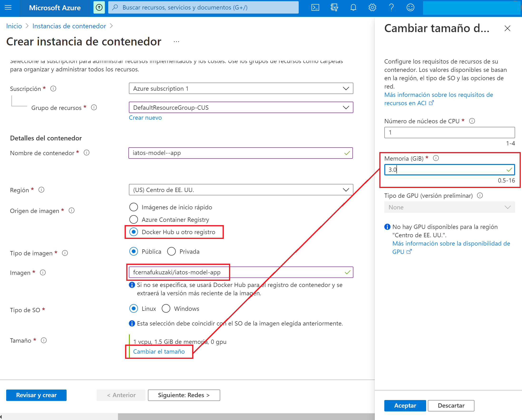Open the Región dropdown

241,190
